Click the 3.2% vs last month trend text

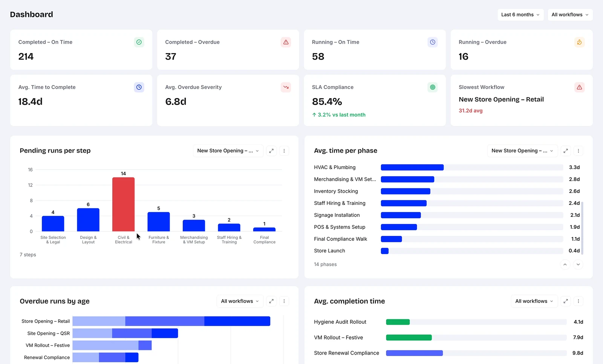[x=339, y=115]
